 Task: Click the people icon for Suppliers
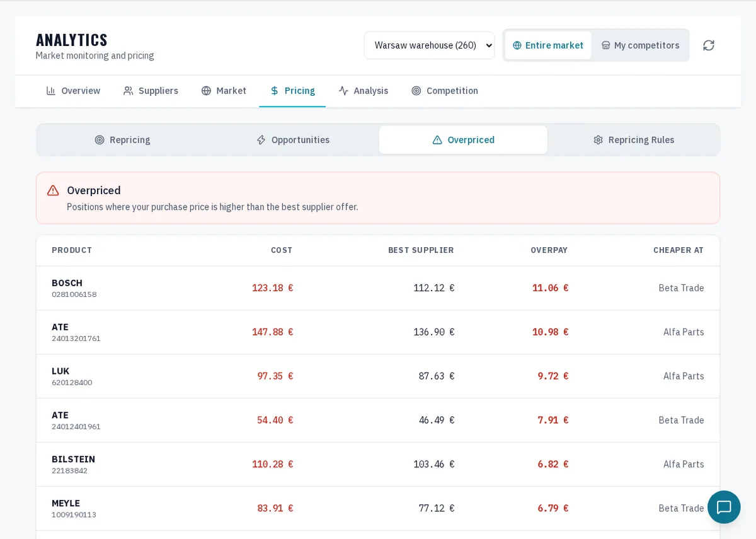coord(129,91)
